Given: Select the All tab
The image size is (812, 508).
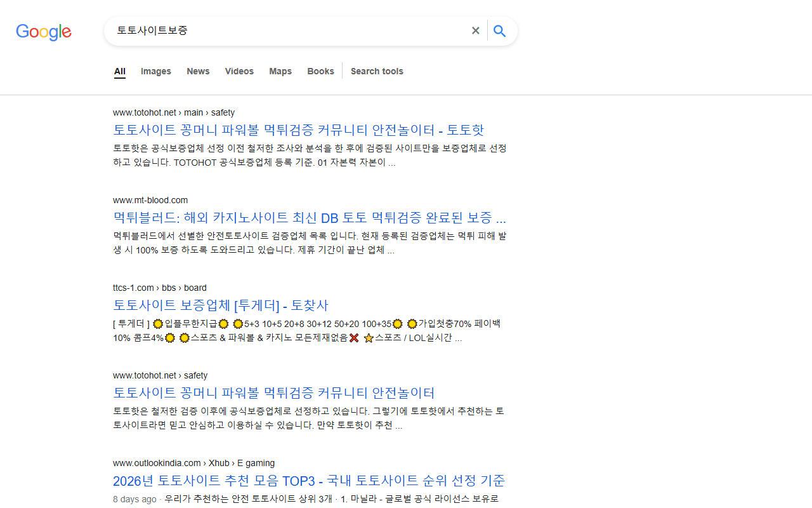Looking at the screenshot, I should 120,71.
